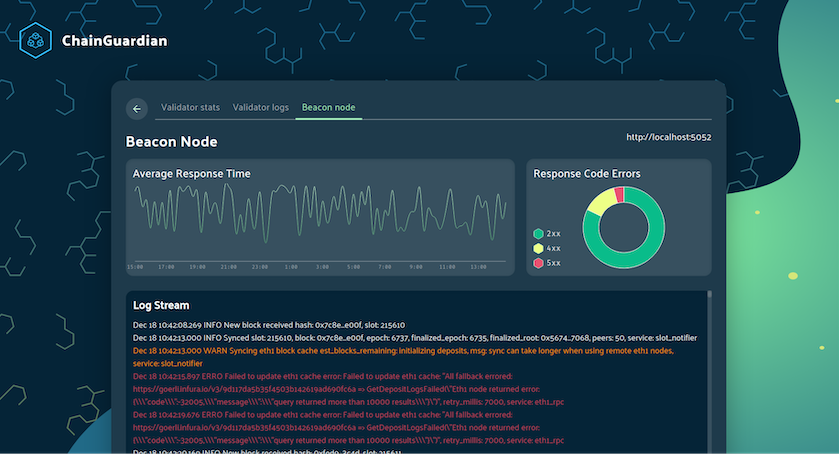Screen dimensions: 839x454
Task: Click the 7:00 time axis label
Action: [x=385, y=267]
